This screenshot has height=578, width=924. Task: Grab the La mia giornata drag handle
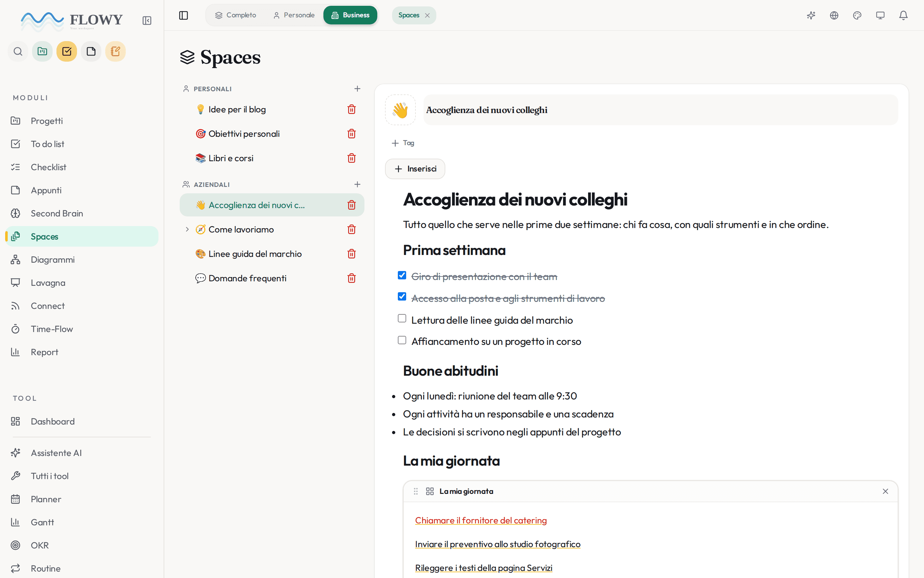416,491
